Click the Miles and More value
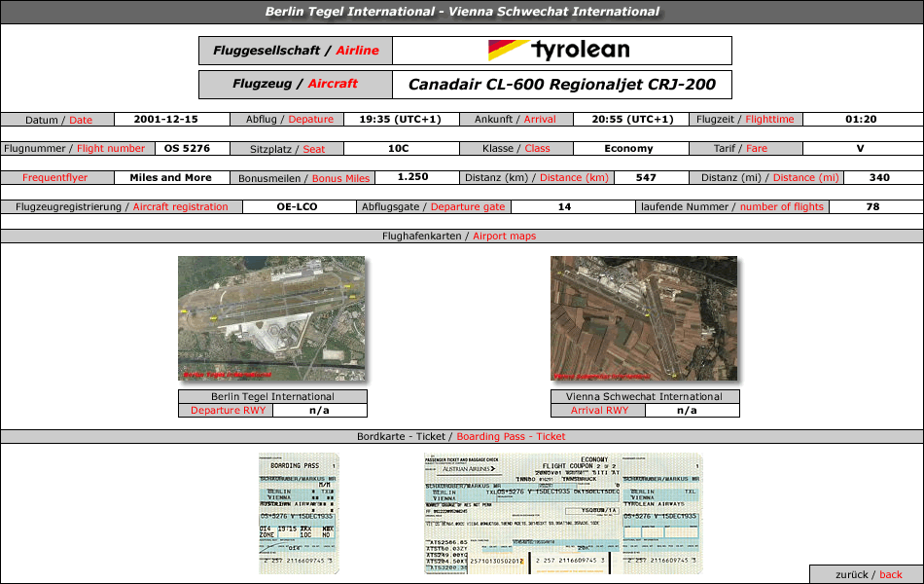This screenshot has height=584, width=924. coord(171,177)
